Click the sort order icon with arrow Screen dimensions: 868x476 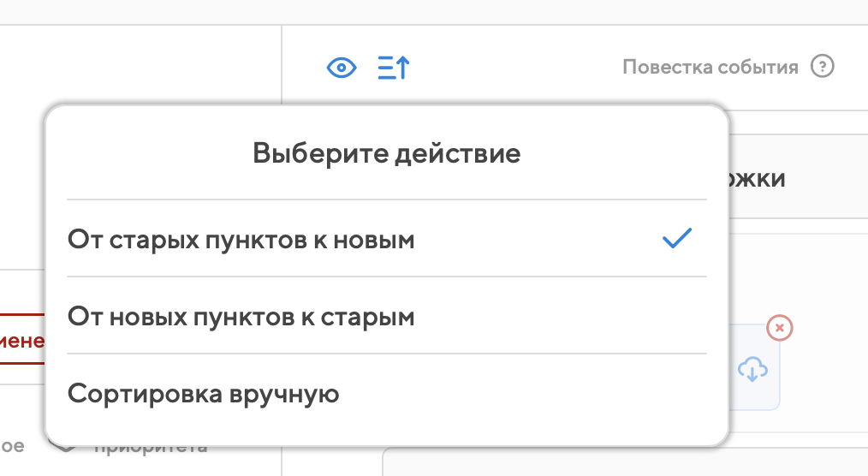(x=394, y=68)
